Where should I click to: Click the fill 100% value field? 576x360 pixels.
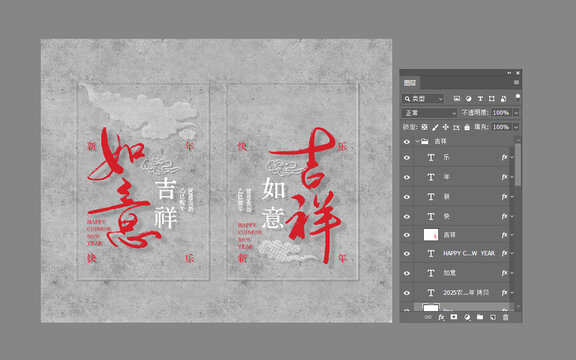501,127
